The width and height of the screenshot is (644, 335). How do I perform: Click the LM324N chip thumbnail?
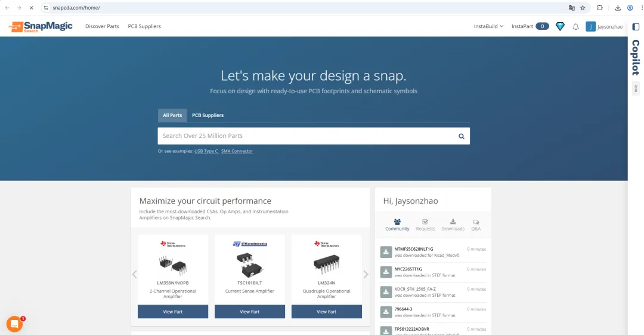[327, 264]
